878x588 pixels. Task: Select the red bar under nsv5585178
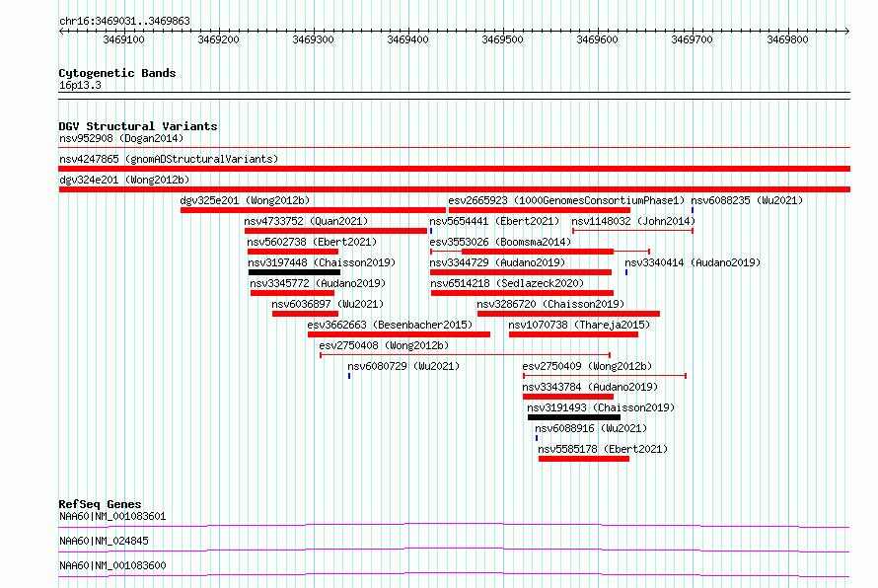point(584,459)
